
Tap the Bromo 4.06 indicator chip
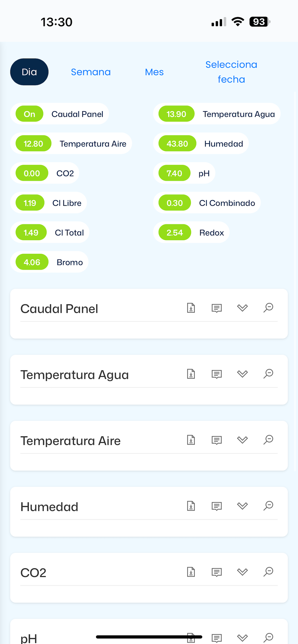(49, 262)
